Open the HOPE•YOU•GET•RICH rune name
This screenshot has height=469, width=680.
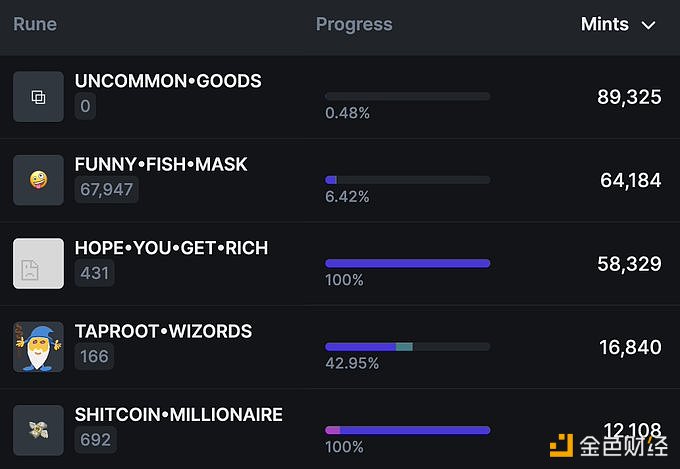[171, 248]
